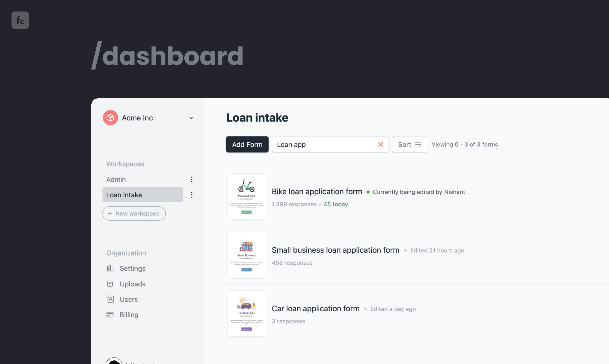Clear the 'Loan app' search filter

[x=381, y=144]
